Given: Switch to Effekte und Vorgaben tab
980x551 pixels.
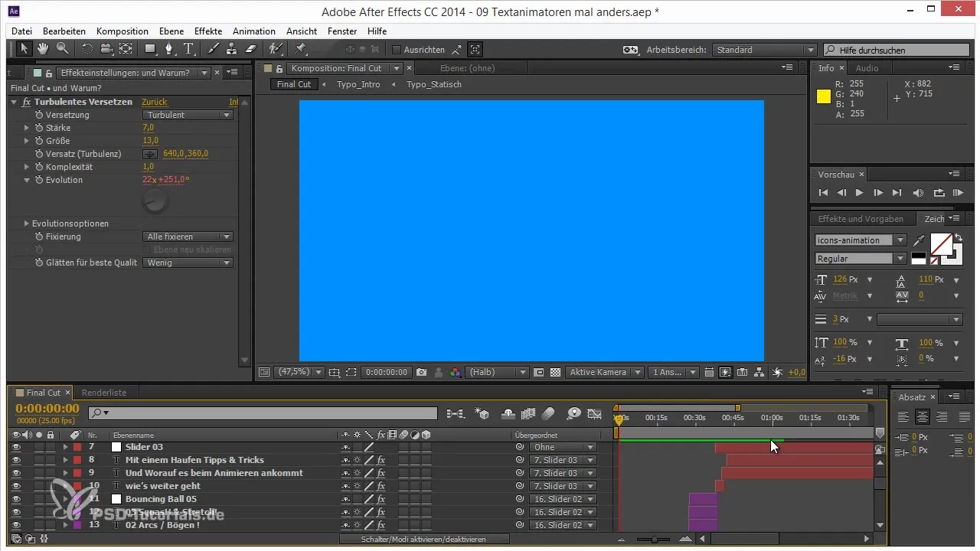Looking at the screenshot, I should point(861,219).
